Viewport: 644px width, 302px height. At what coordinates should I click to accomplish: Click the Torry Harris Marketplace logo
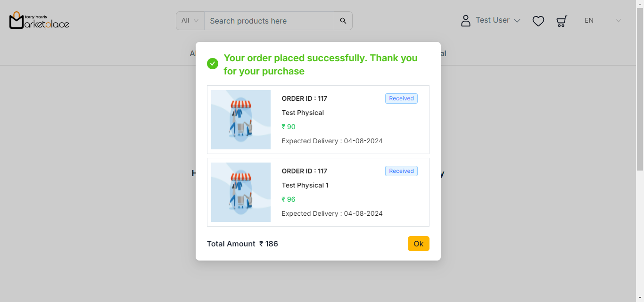[39, 21]
